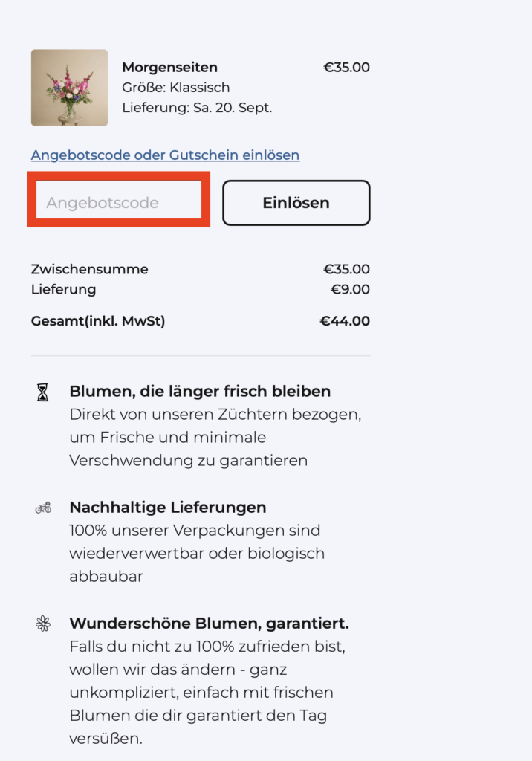Click the bicycle delivery icon
The image size is (532, 761).
[43, 508]
